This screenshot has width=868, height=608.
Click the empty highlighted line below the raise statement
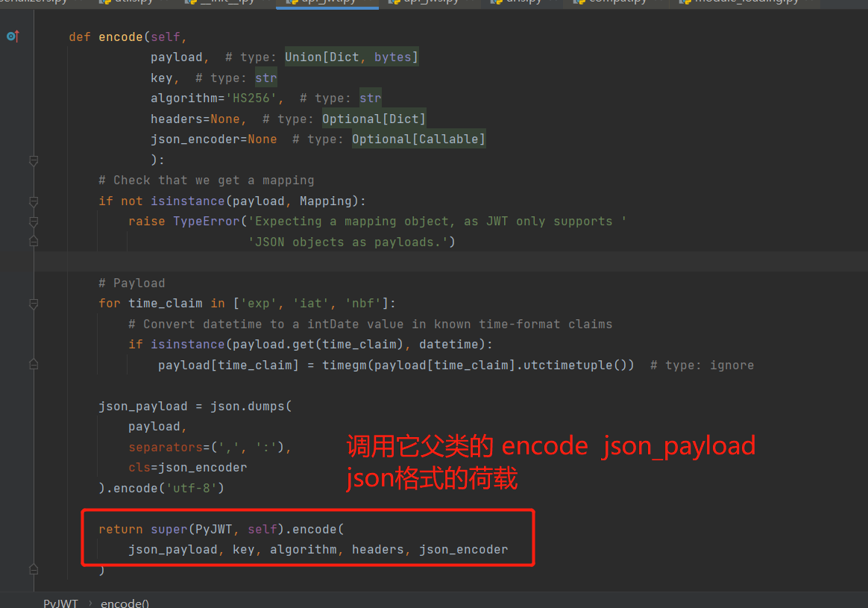(x=450, y=262)
